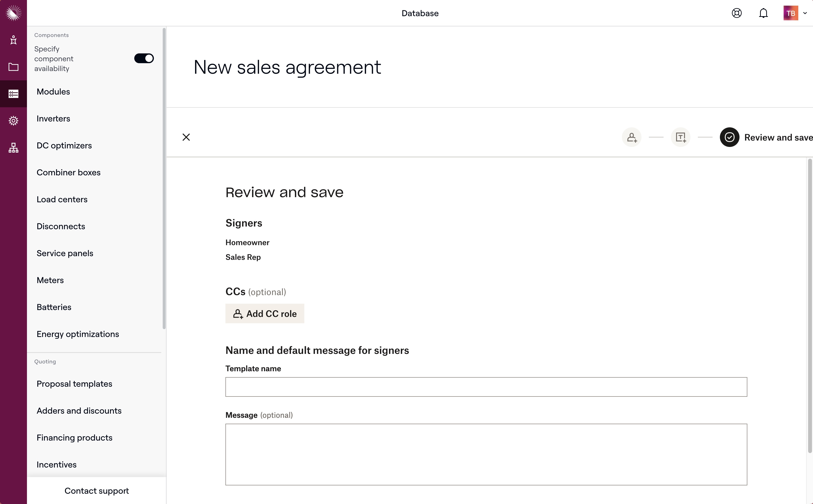Close the new sales agreement wizard
This screenshot has height=504, width=813.
tap(186, 137)
